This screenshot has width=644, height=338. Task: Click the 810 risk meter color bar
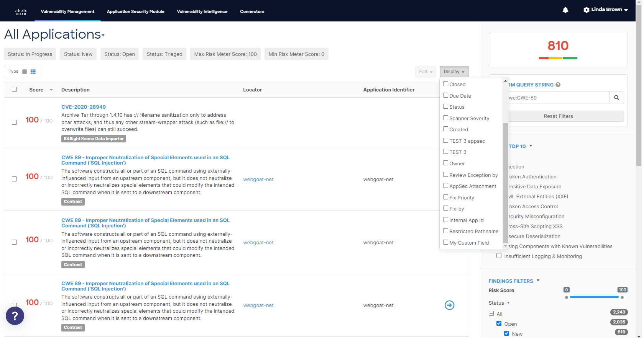coord(558,58)
